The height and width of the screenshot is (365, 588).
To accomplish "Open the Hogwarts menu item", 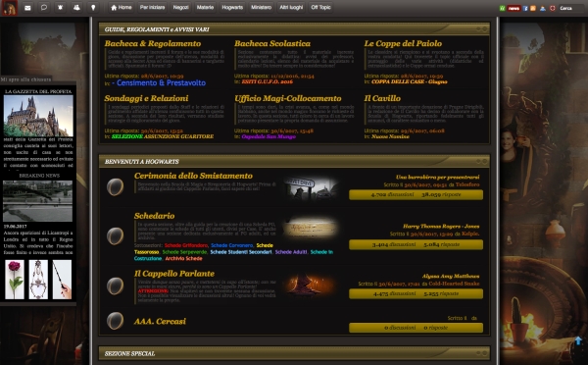I will (x=232, y=8).
